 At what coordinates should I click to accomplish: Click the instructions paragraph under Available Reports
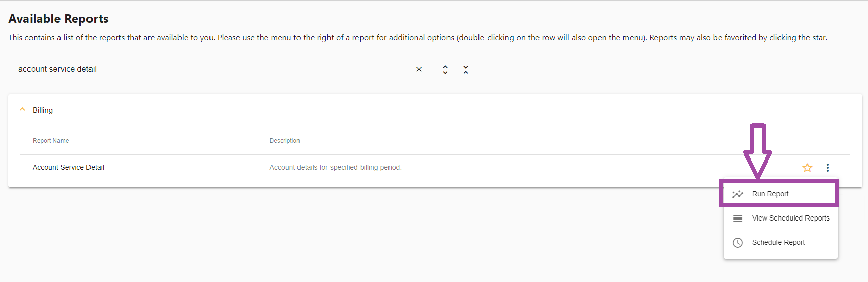click(417, 38)
